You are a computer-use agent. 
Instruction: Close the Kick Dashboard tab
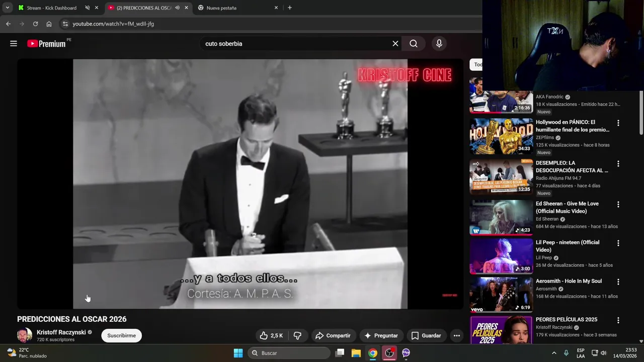pos(97,8)
